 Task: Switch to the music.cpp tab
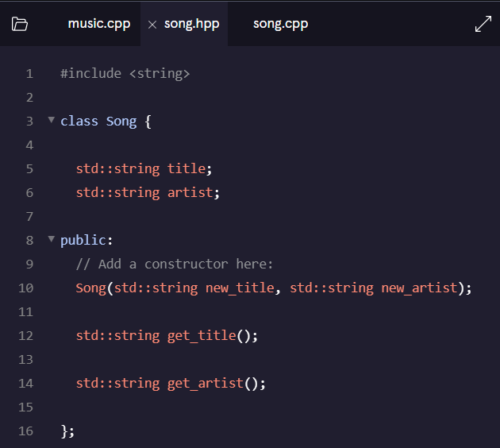tap(99, 24)
